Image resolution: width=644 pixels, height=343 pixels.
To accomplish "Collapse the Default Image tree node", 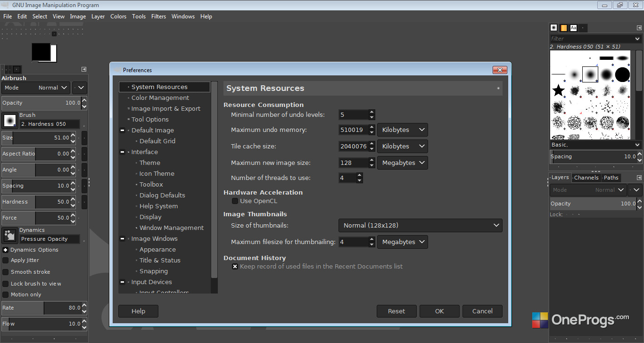I will click(x=123, y=131).
